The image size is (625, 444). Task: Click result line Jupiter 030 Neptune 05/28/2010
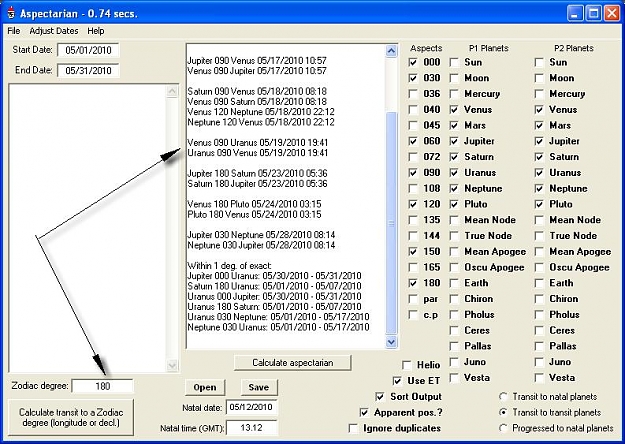tap(261, 235)
